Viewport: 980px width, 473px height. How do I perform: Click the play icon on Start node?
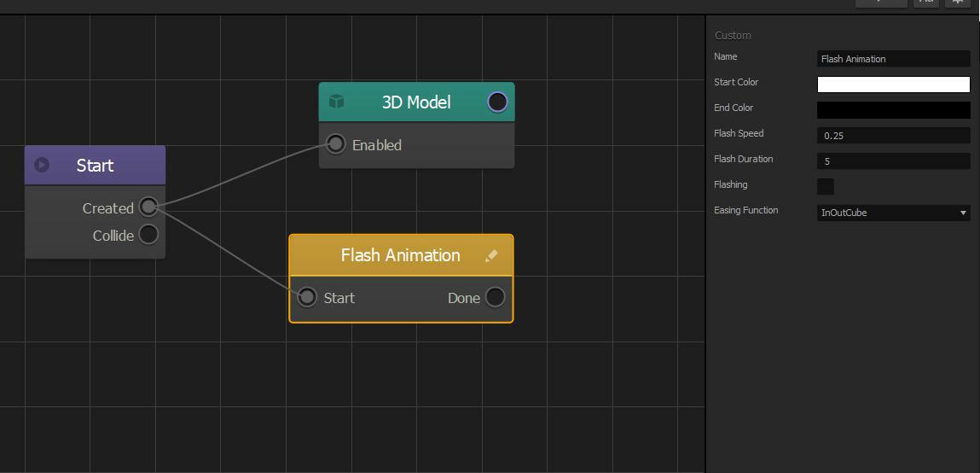[42, 165]
